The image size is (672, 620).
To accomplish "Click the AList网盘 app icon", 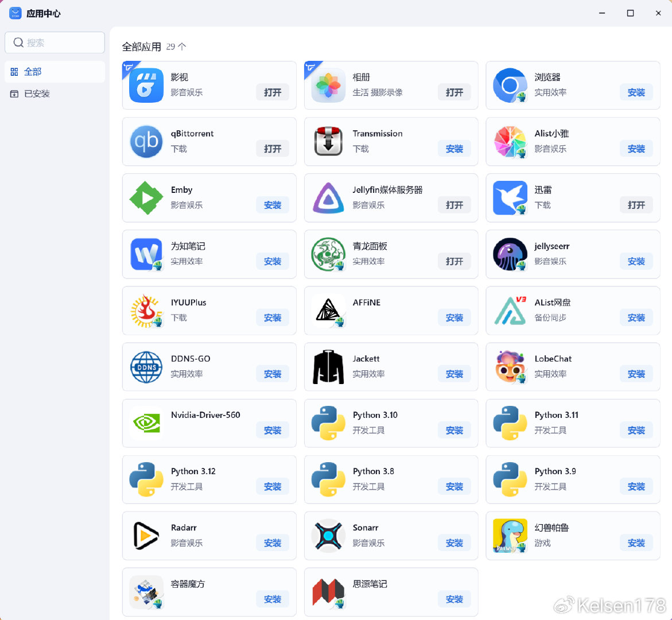I will [510, 311].
